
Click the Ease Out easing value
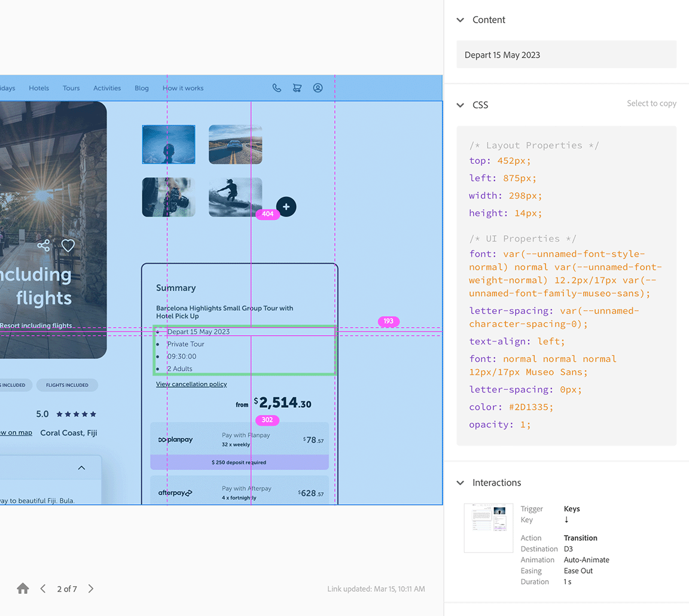coord(578,571)
